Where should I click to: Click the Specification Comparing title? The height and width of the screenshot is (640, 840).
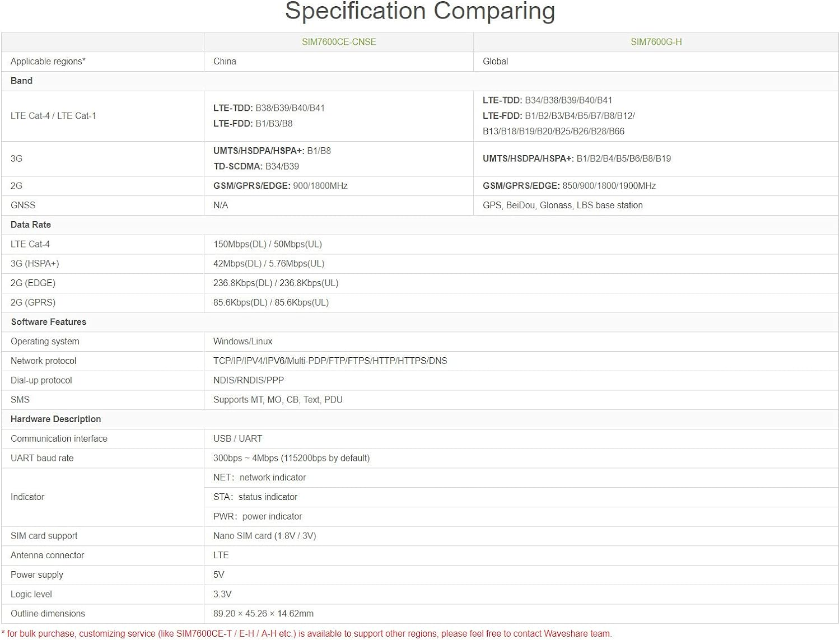click(x=419, y=12)
